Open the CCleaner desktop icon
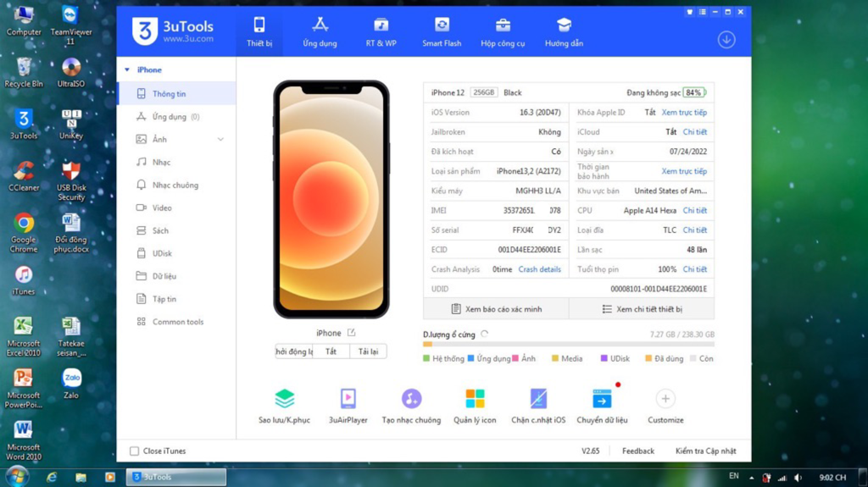This screenshot has height=487, width=868. 23,176
